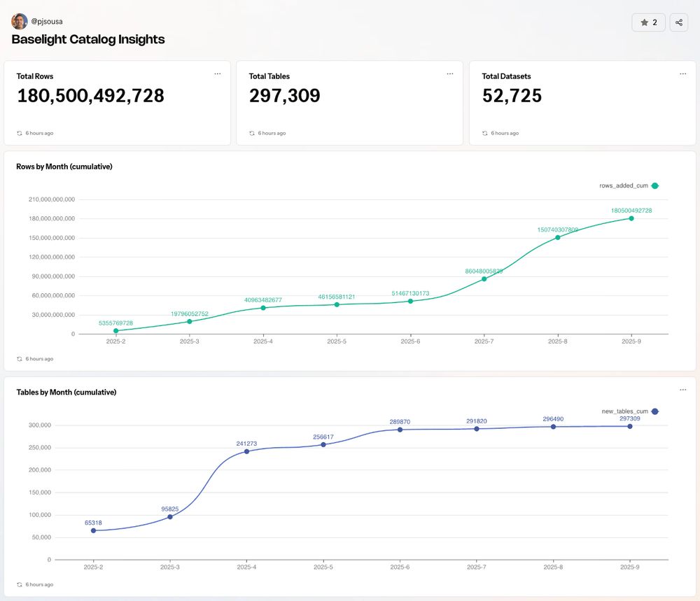
Task: Click the 300,000 y-axis label on tables chart
Action: click(40, 425)
